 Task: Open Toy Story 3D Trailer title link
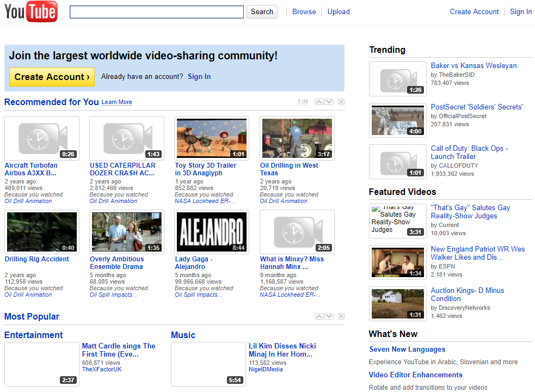pos(205,169)
